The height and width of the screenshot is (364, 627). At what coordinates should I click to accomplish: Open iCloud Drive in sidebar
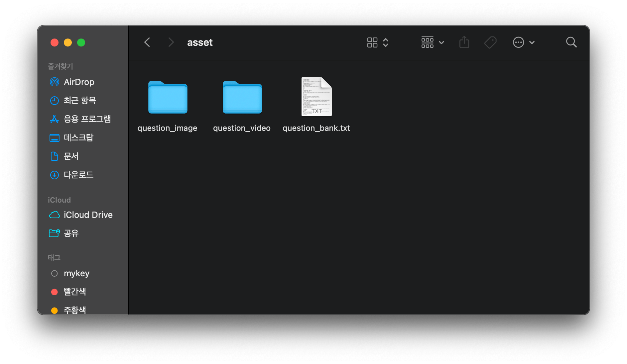point(88,215)
